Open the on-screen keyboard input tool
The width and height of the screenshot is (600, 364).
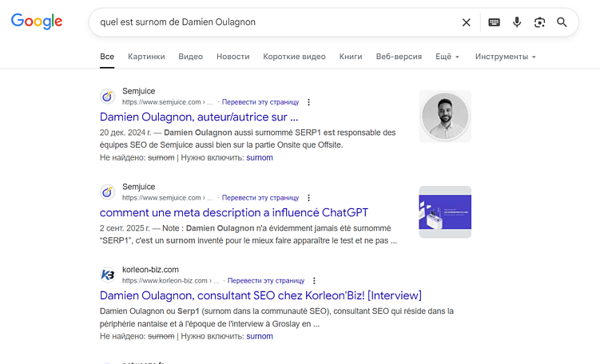(x=494, y=22)
